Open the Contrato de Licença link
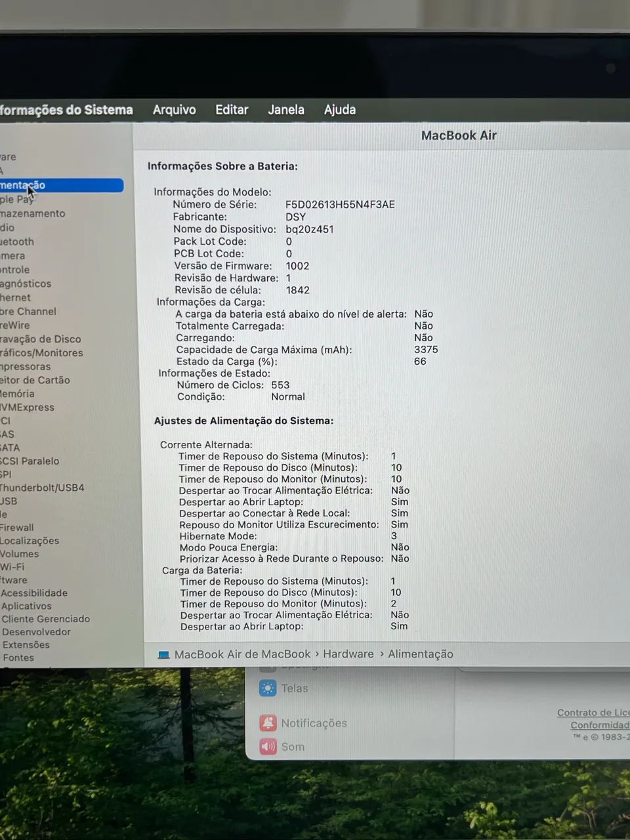Screen dimensions: 630x840 593,712
